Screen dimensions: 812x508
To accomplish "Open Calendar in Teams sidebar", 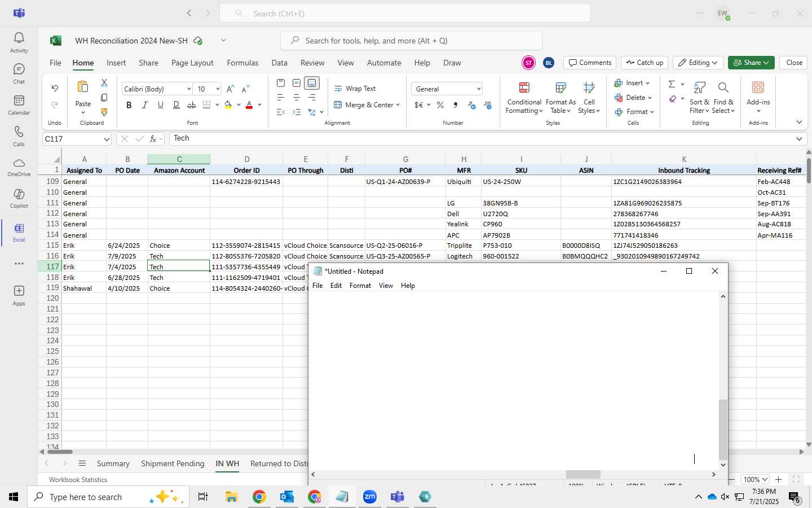I will (19, 104).
